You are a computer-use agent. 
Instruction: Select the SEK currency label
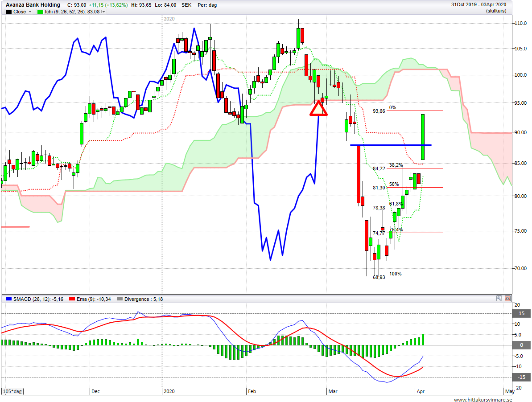tap(186, 5)
